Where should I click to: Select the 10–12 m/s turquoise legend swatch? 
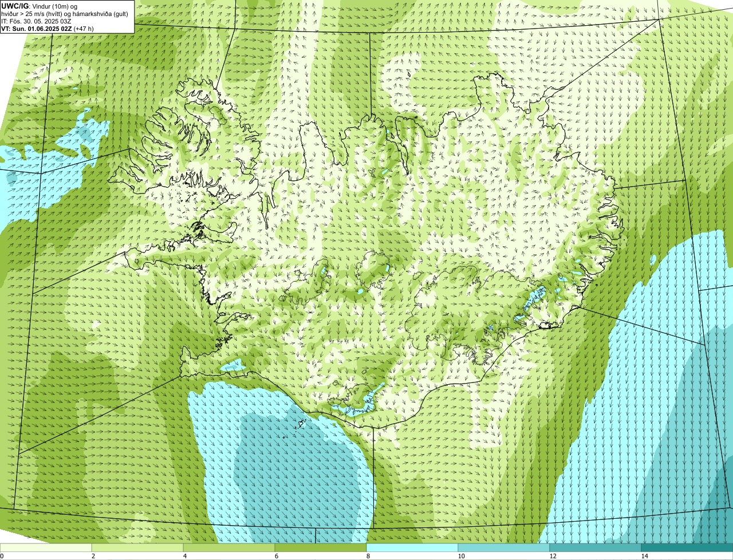[x=504, y=548]
